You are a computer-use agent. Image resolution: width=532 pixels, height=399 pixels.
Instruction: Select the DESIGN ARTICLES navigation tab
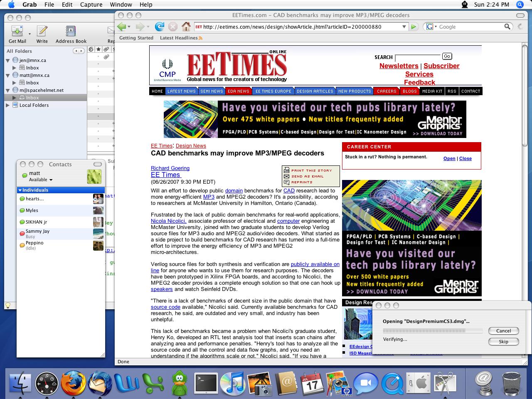tap(315, 91)
